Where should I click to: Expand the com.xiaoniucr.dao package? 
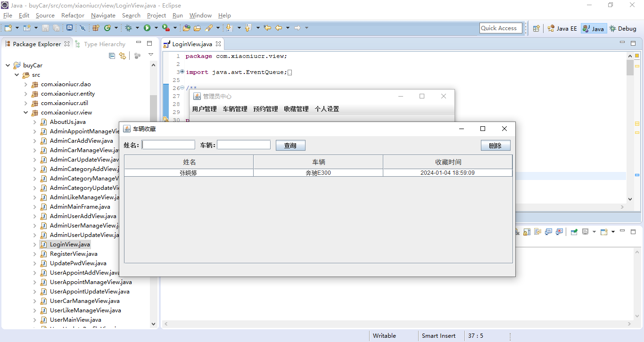coord(26,84)
